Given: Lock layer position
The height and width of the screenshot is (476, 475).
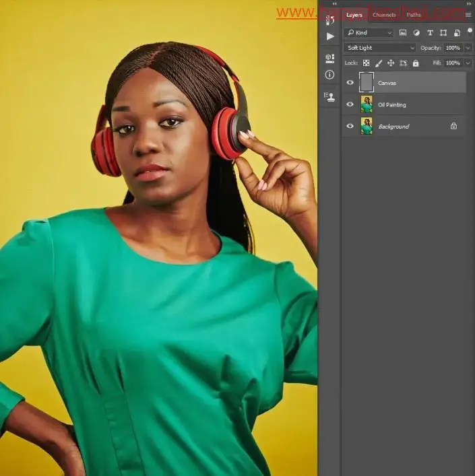Looking at the screenshot, I should tap(391, 63).
